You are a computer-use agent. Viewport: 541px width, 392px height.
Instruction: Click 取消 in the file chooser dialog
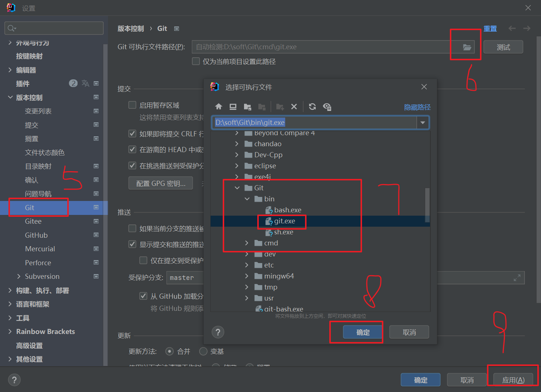click(409, 332)
